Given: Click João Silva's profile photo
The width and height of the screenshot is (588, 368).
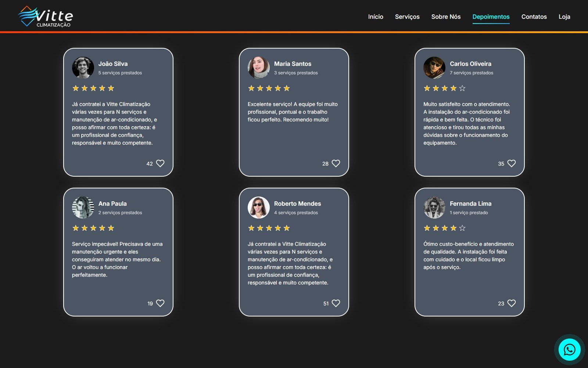Looking at the screenshot, I should click(x=83, y=68).
